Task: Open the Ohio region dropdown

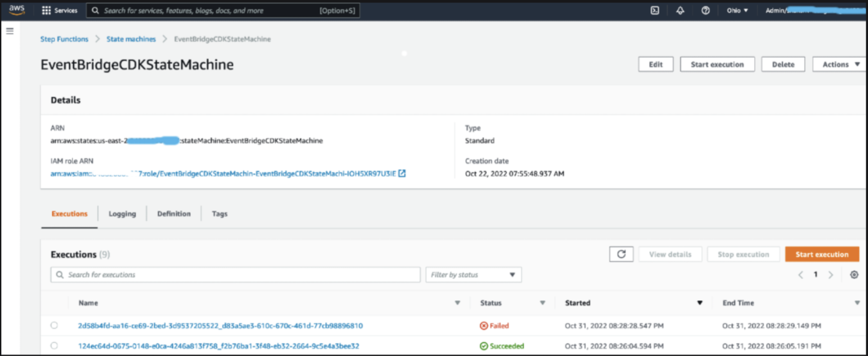Action: coord(737,10)
